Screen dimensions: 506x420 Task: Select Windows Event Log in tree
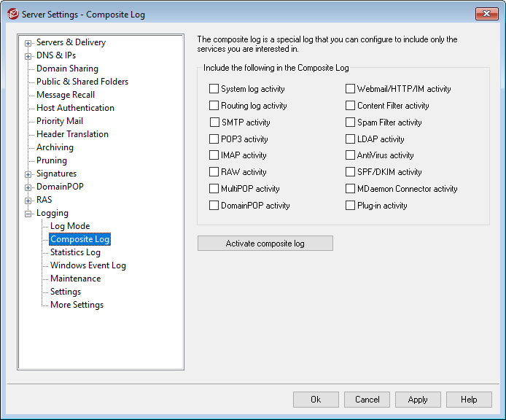click(x=87, y=265)
